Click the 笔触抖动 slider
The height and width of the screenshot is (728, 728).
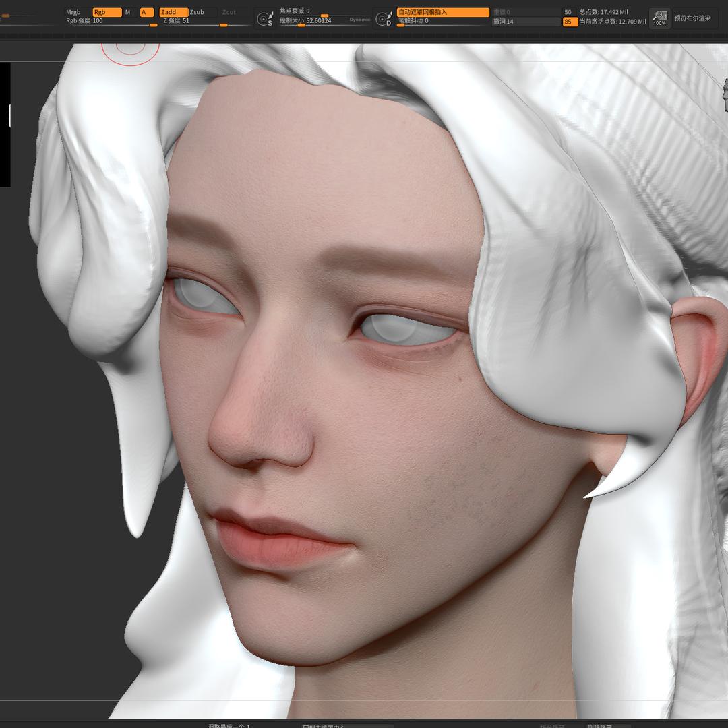click(x=442, y=21)
